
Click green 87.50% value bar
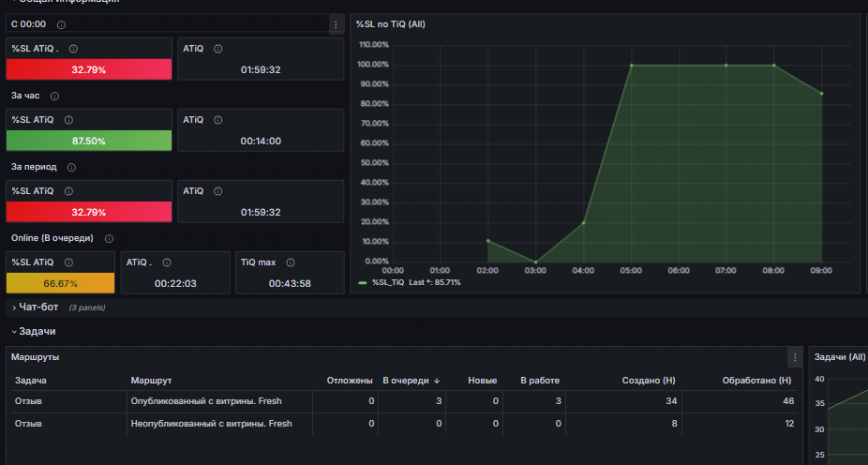point(88,141)
